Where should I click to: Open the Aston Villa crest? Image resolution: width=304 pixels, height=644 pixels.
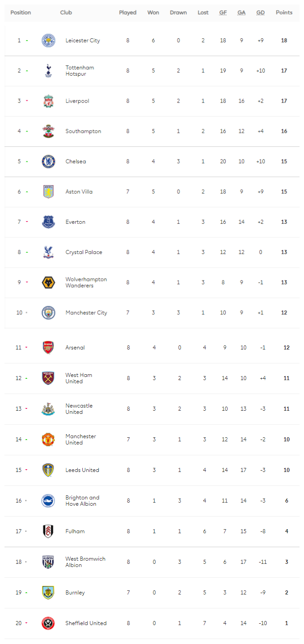pos(49,191)
